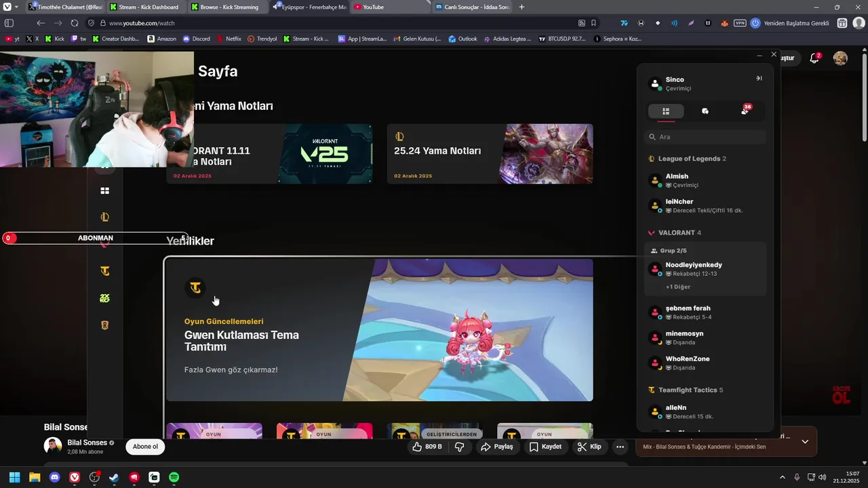Collapse VALORANT friends group
This screenshot has height=488, width=868.
pos(675,232)
